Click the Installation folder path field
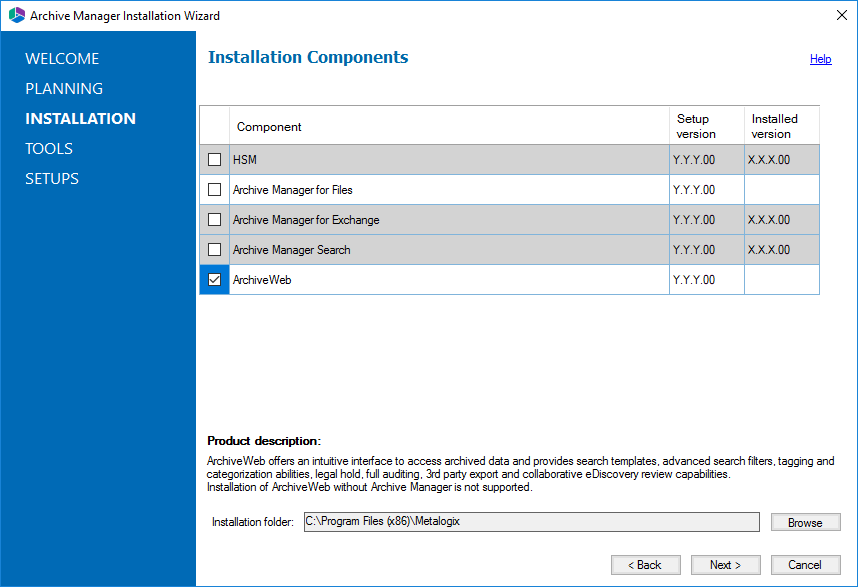Image resolution: width=858 pixels, height=587 pixels. (x=531, y=522)
